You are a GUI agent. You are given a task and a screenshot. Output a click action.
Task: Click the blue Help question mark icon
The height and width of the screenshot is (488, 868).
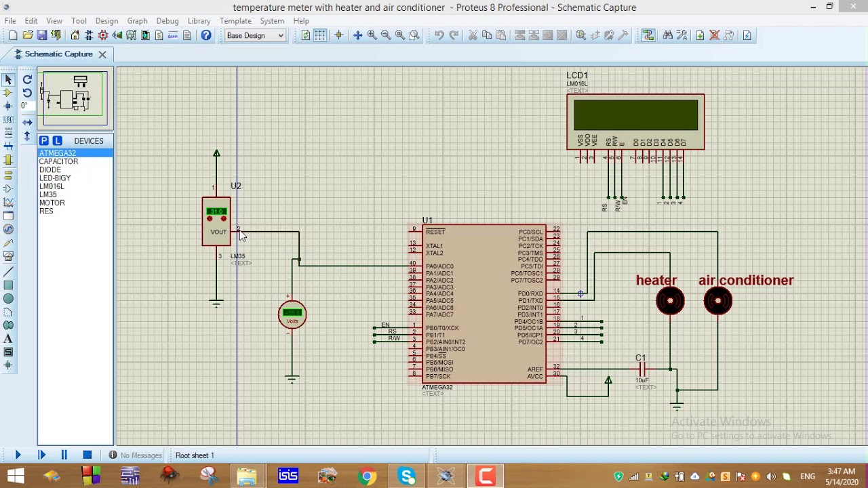(x=206, y=35)
